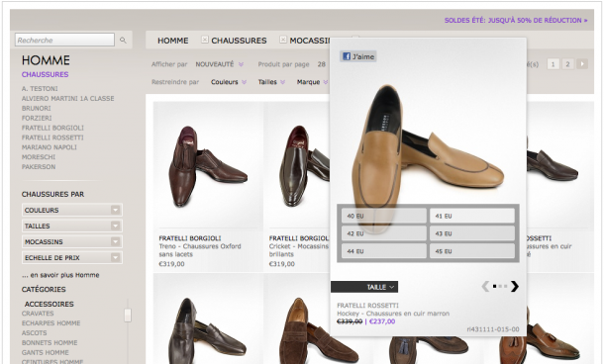Expand the TAILLES sidebar dropdown

point(72,226)
